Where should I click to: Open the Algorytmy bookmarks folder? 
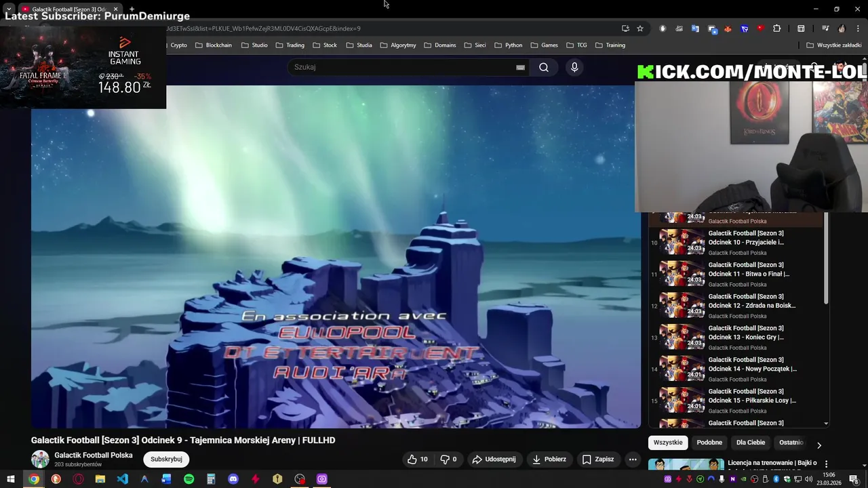[398, 45]
